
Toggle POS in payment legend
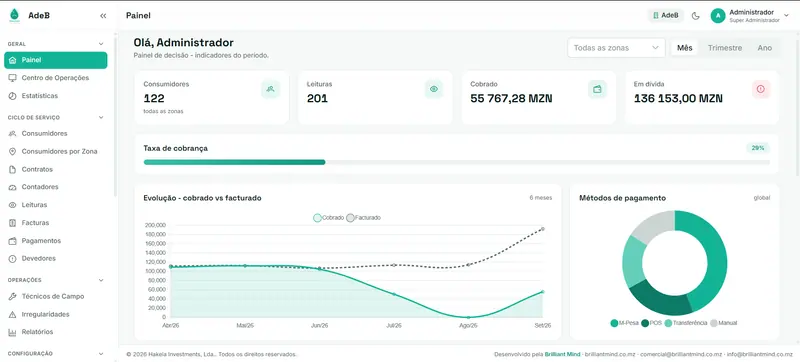click(x=651, y=323)
